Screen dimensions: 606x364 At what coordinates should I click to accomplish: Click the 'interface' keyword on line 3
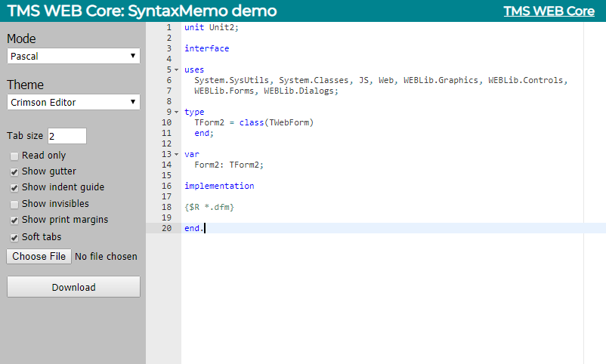coord(207,48)
